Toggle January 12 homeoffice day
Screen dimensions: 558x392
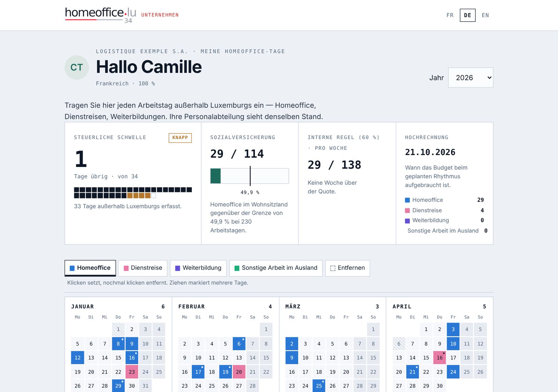click(x=77, y=358)
